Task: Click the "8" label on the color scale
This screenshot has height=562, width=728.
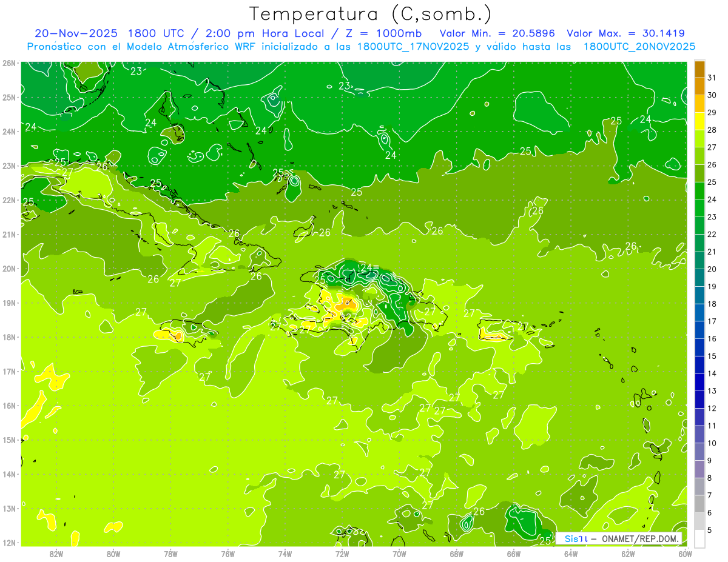Action: click(x=710, y=478)
